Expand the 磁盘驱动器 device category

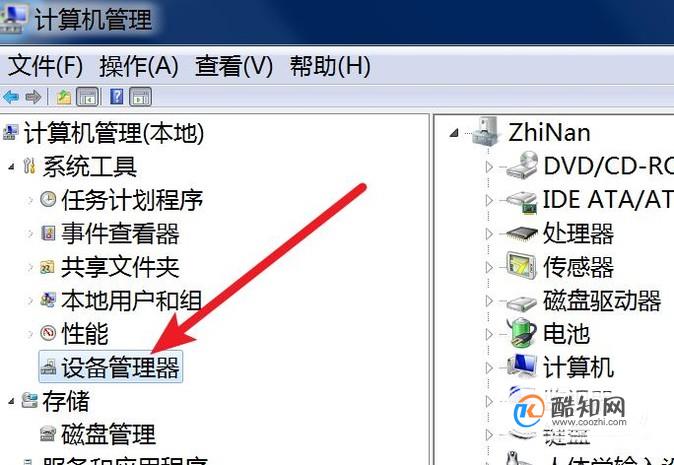pyautogui.click(x=489, y=301)
